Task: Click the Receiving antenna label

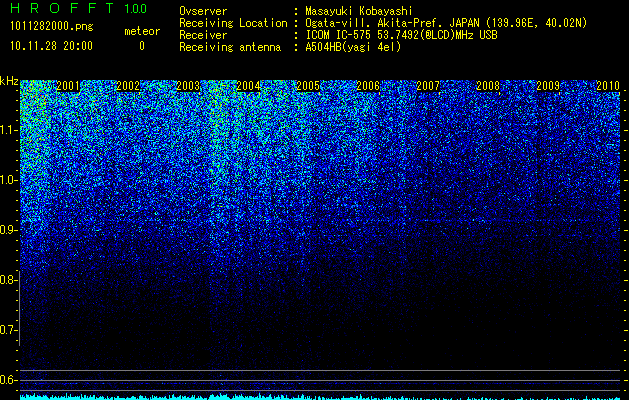Action: pyautogui.click(x=230, y=47)
